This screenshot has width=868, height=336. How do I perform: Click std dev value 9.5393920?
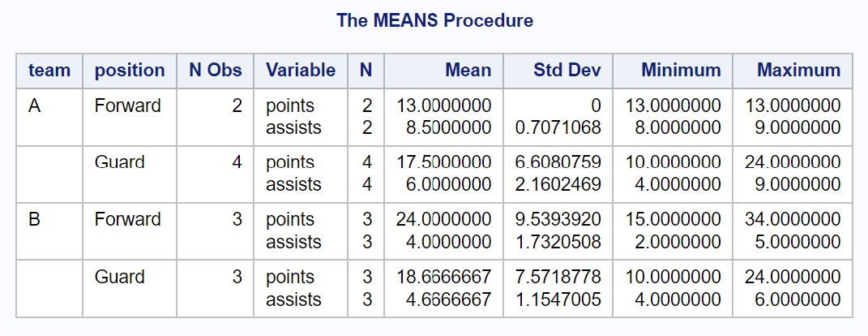(558, 219)
